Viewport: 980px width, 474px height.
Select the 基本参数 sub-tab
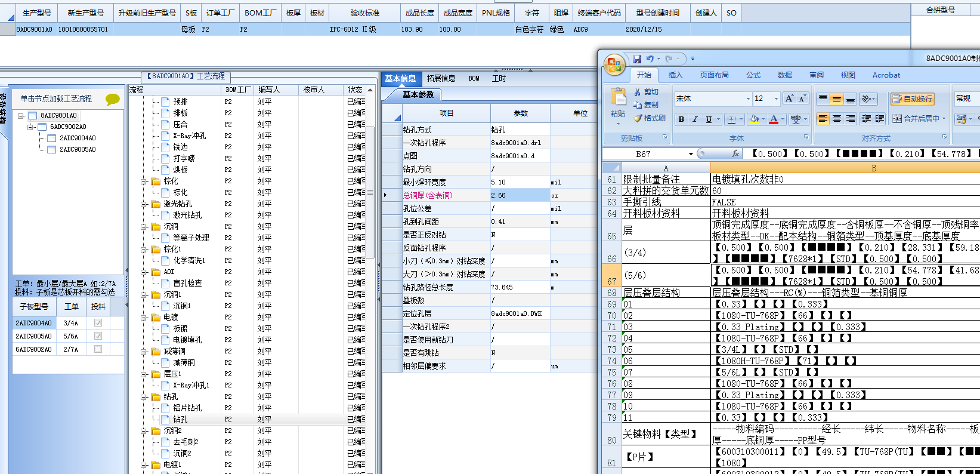click(418, 95)
